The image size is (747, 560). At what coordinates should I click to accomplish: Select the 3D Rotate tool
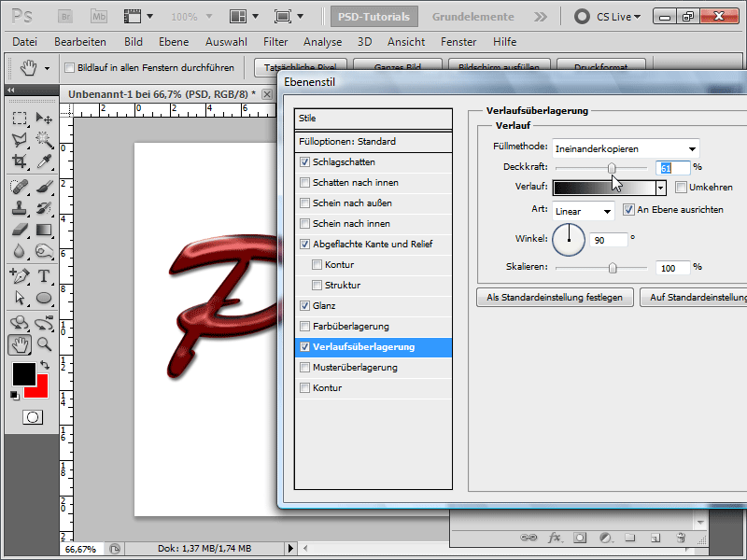coord(20,323)
